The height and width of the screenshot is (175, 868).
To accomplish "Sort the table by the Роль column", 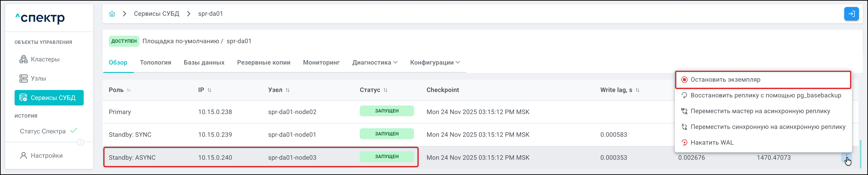I will (x=129, y=90).
